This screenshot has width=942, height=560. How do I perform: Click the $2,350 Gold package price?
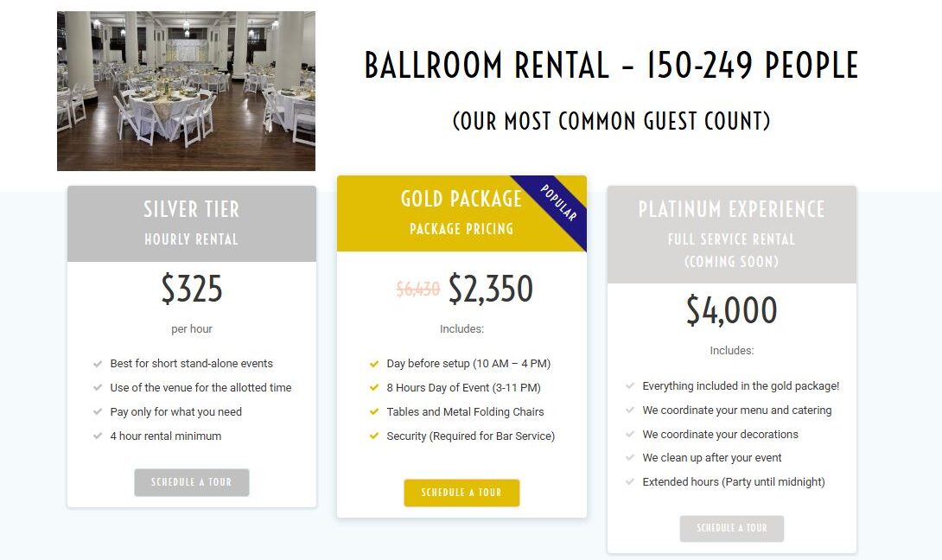click(490, 289)
